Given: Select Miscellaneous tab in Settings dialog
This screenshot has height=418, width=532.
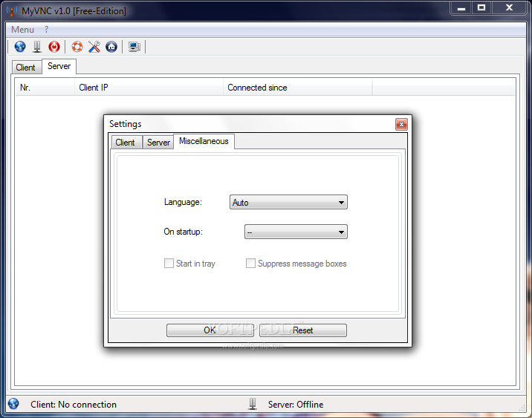Looking at the screenshot, I should [x=204, y=141].
